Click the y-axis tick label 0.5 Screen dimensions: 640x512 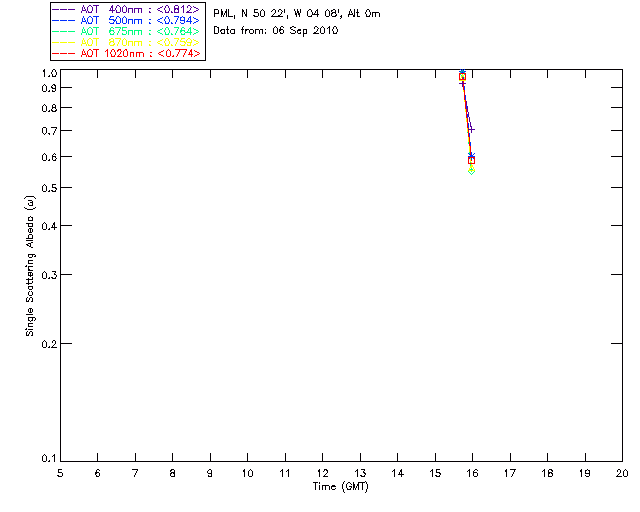click(x=49, y=188)
